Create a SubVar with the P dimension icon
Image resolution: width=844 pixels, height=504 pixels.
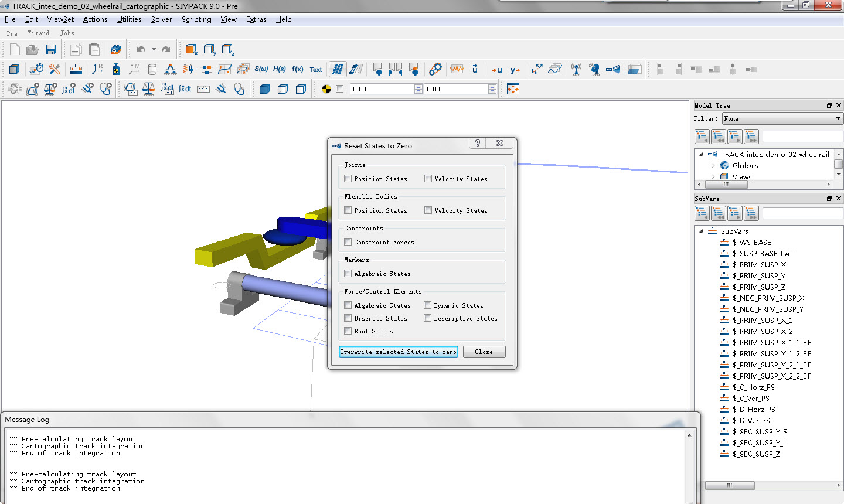coord(76,69)
